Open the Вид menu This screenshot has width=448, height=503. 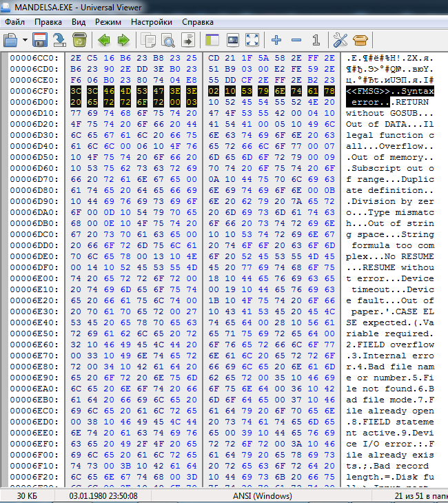tap(79, 22)
